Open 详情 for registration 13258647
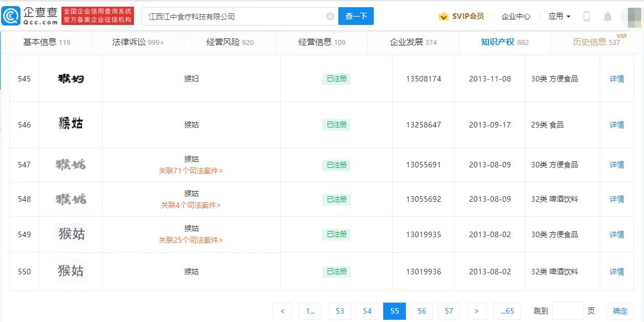The width and height of the screenshot is (644, 322). coord(616,125)
